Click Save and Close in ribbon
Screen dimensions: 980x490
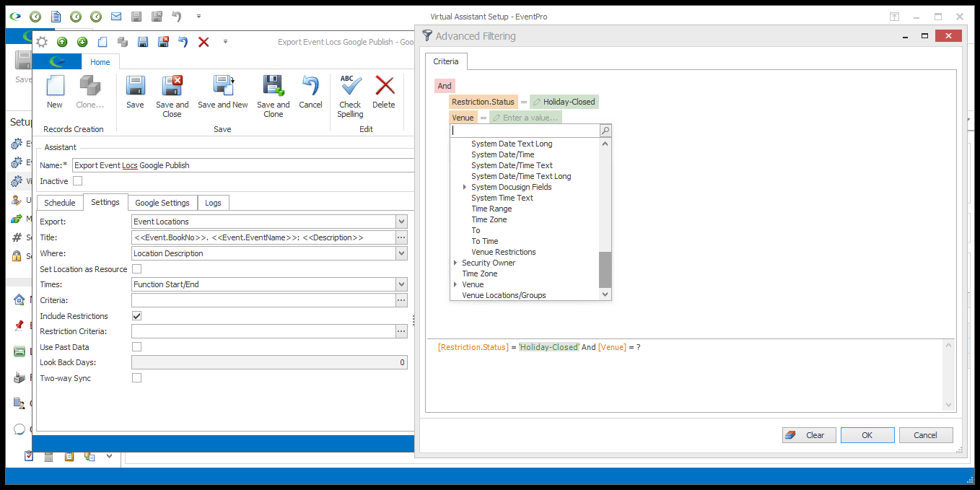pos(172,96)
